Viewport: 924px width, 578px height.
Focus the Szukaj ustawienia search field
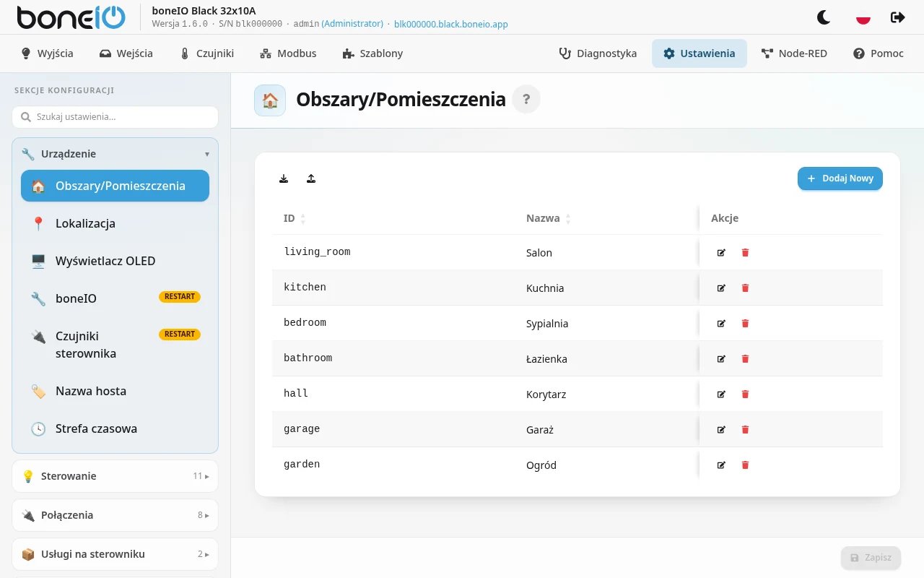click(115, 117)
